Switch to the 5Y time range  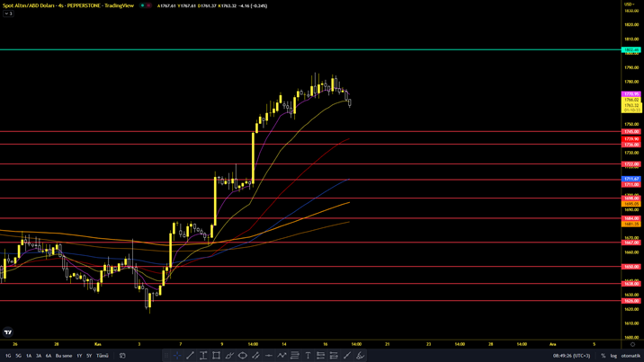coord(89,356)
